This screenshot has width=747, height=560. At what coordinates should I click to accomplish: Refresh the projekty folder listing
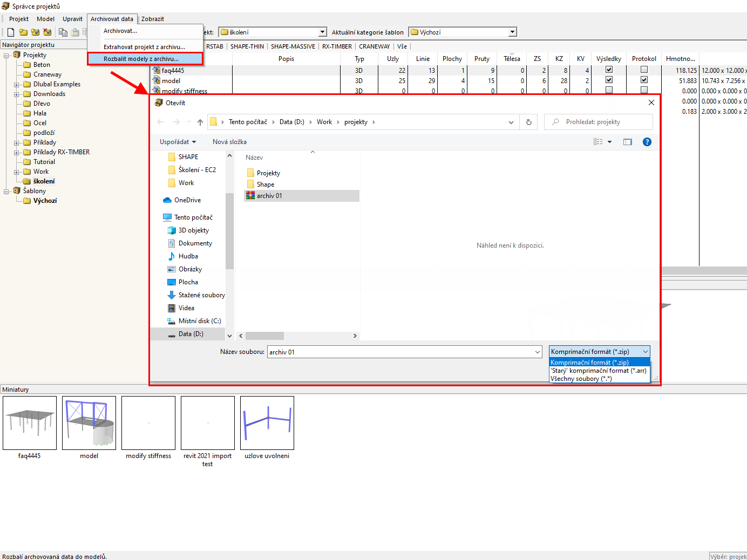click(x=529, y=122)
